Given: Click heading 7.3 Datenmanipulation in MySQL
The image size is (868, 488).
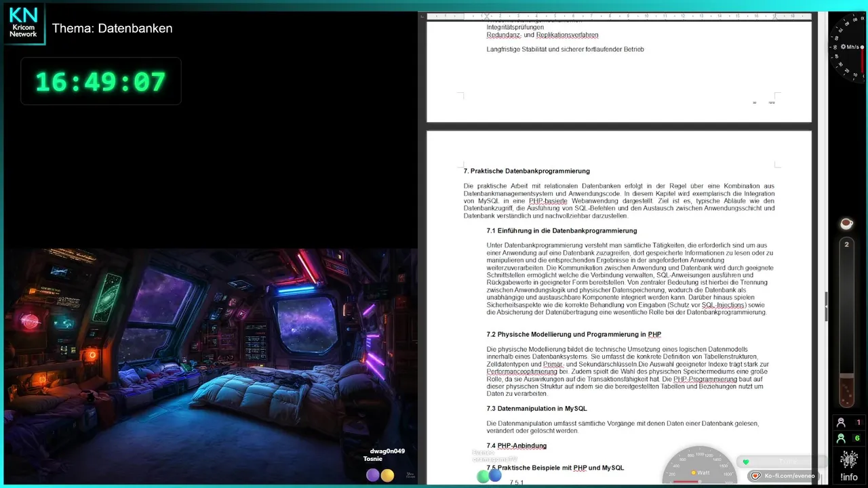Looking at the screenshot, I should tap(536, 409).
